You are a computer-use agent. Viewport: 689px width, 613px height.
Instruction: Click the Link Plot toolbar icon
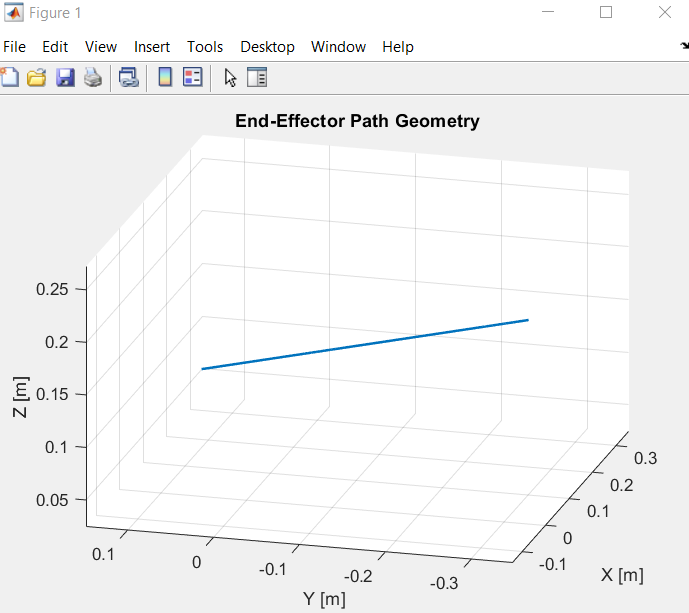(129, 78)
